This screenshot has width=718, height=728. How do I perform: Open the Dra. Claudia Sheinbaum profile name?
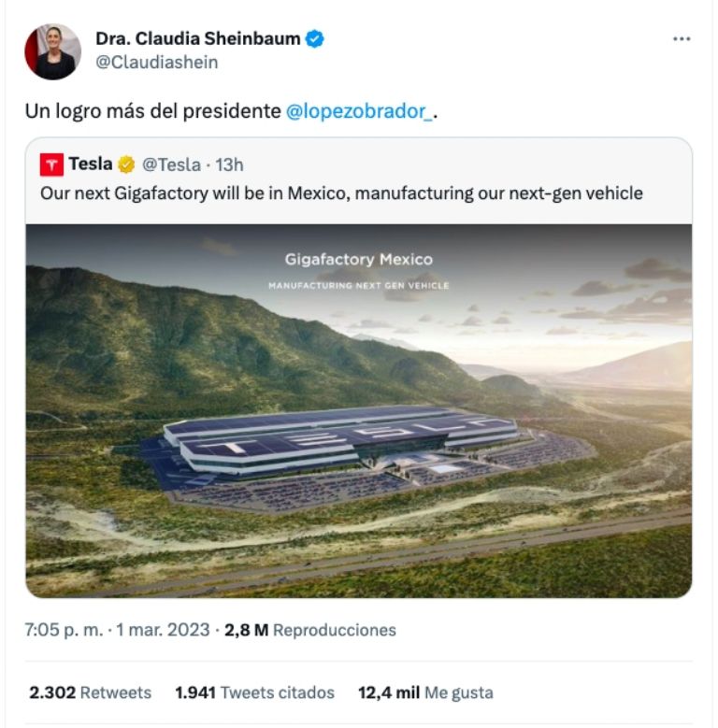198,38
